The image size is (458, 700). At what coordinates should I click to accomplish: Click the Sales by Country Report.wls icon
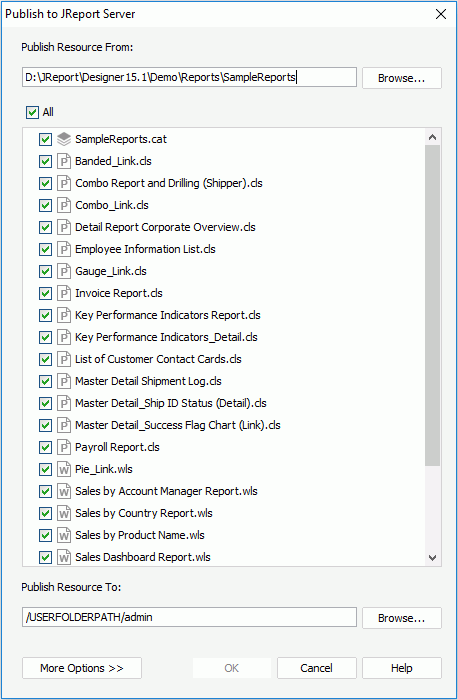[x=64, y=513]
